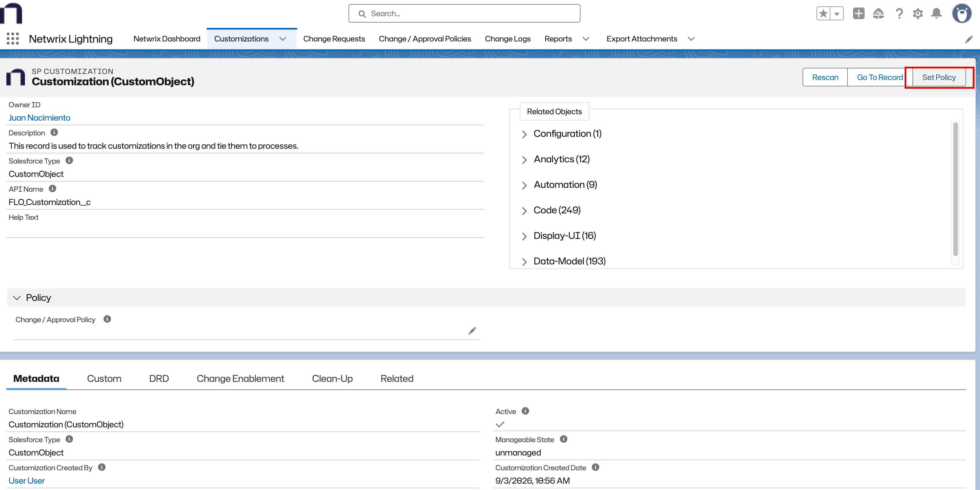The image size is (980, 490).
Task: Expand the Data-Model (193) related objects
Action: [x=524, y=262]
